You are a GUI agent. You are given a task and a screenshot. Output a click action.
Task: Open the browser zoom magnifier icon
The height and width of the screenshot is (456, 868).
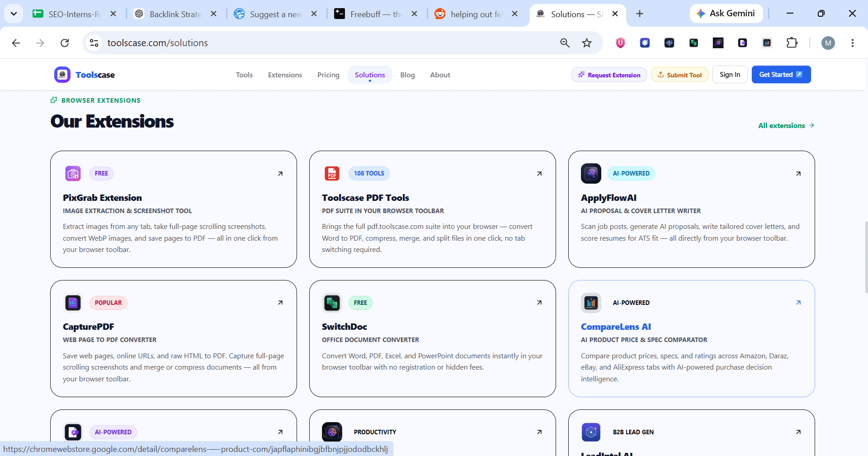pyautogui.click(x=565, y=43)
